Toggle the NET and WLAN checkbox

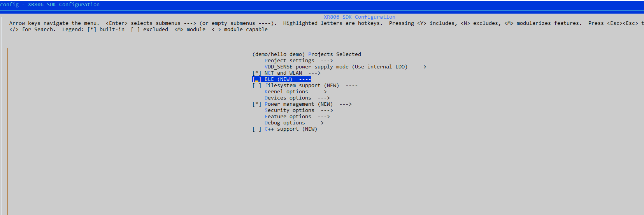pos(257,73)
